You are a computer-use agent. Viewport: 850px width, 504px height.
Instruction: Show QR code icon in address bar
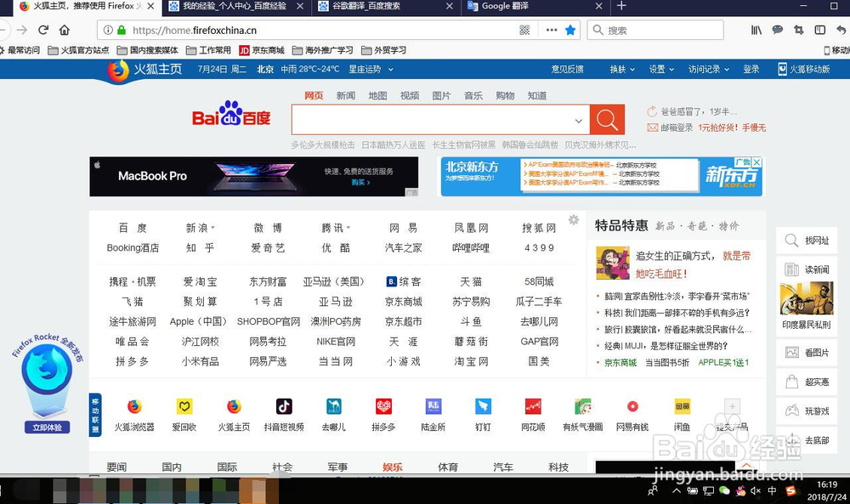pyautogui.click(x=524, y=31)
